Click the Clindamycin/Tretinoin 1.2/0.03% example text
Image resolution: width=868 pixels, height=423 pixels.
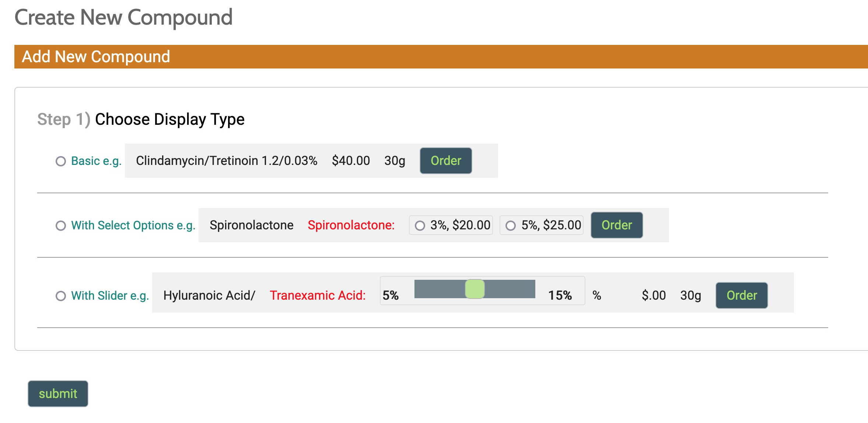(x=227, y=161)
